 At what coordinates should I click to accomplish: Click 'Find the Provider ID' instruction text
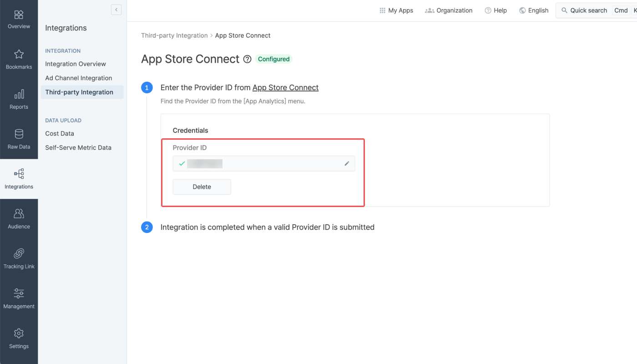233,101
